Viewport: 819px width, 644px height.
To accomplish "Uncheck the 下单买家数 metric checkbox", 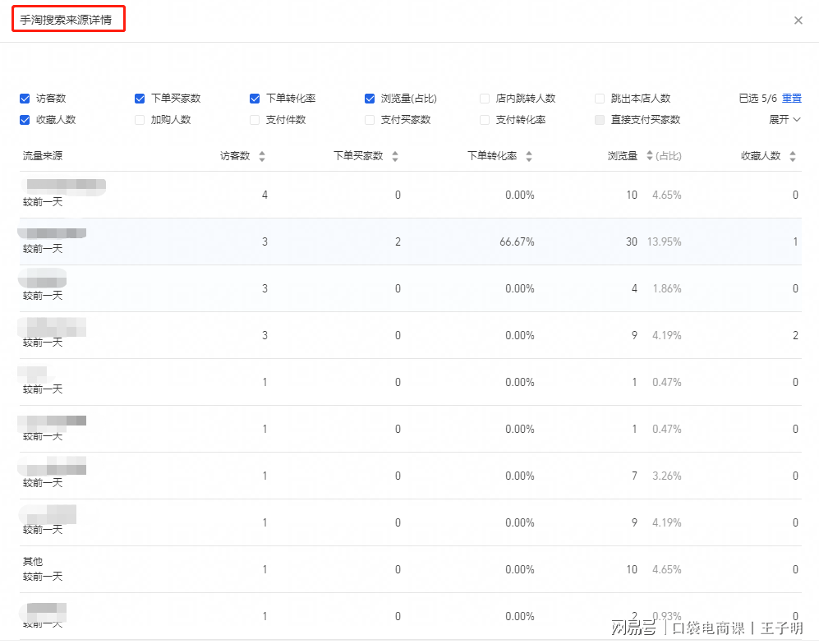I will [x=140, y=99].
